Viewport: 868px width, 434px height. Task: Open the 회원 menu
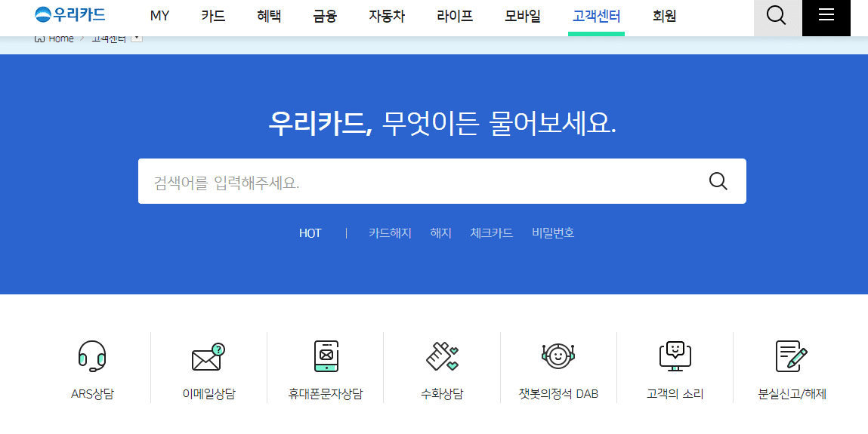pyautogui.click(x=664, y=16)
